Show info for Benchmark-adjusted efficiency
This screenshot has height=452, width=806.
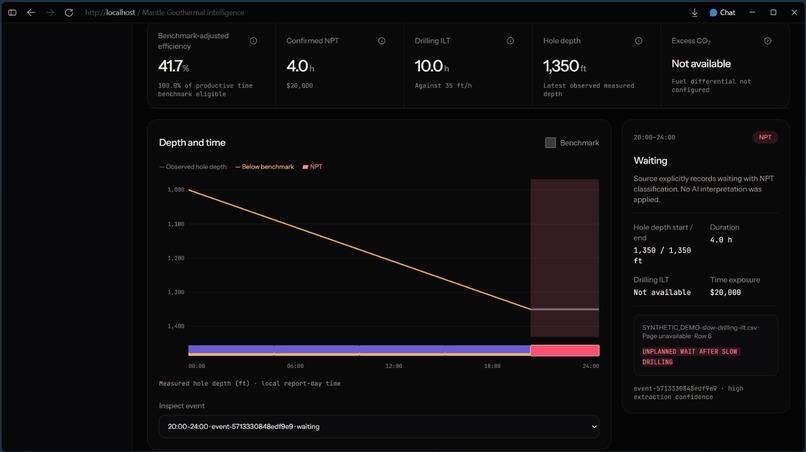pyautogui.click(x=253, y=41)
